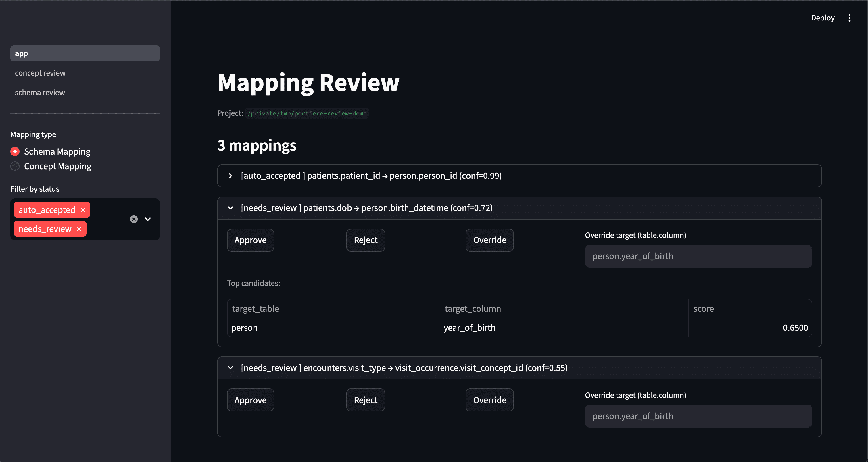The width and height of the screenshot is (868, 462).
Task: Click the '3 mappings' heading
Action: click(257, 145)
